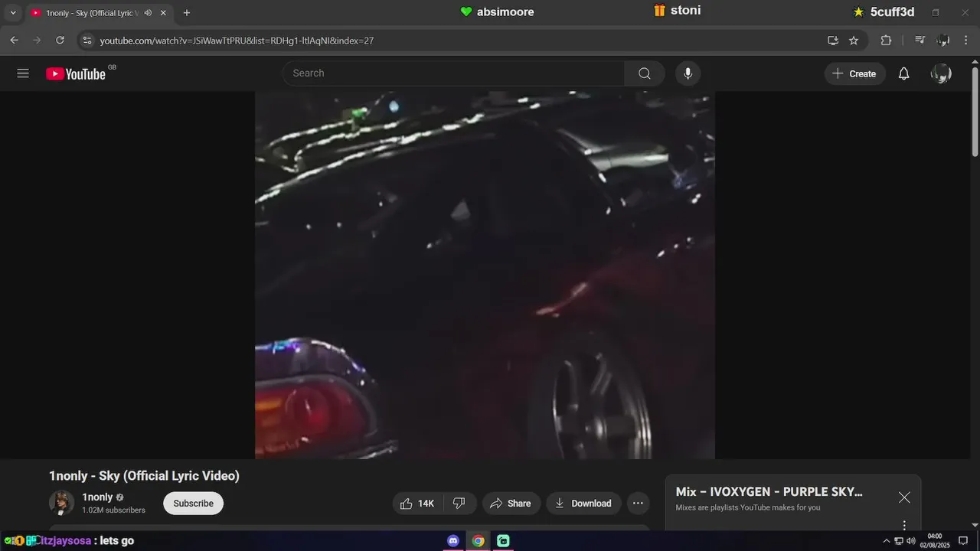Viewport: 980px width, 551px height.
Task: Show hidden system tray icons
Action: (x=887, y=540)
